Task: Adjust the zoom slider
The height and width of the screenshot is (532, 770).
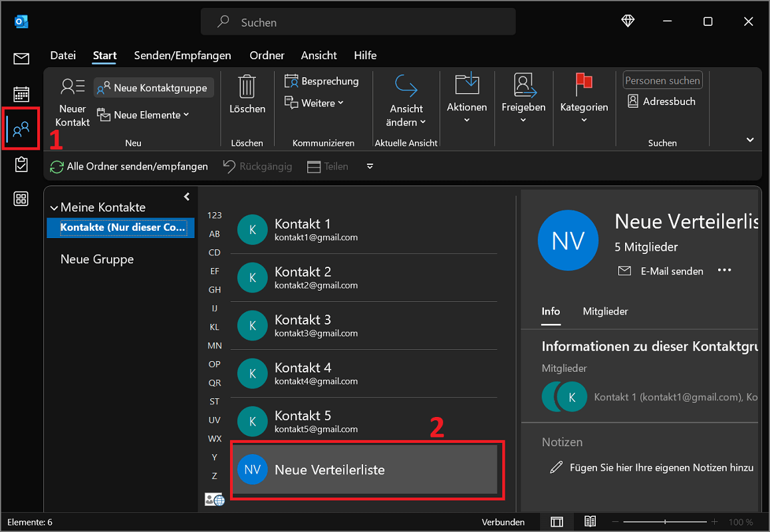Action: pos(665,521)
